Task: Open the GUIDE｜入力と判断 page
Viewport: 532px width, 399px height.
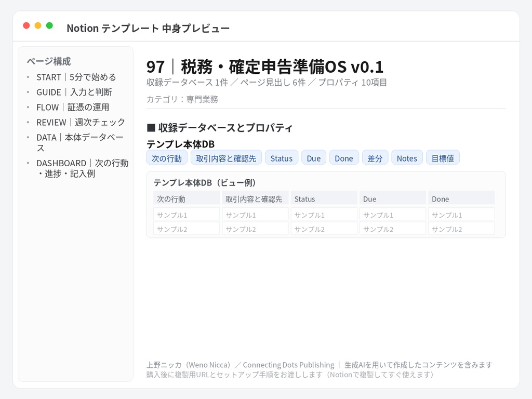Action: tap(74, 92)
